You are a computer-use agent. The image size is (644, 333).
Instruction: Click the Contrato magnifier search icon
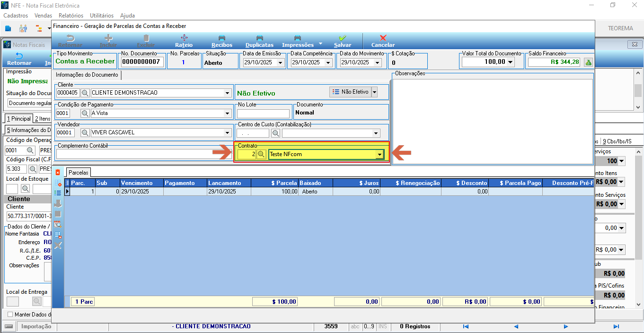(261, 154)
